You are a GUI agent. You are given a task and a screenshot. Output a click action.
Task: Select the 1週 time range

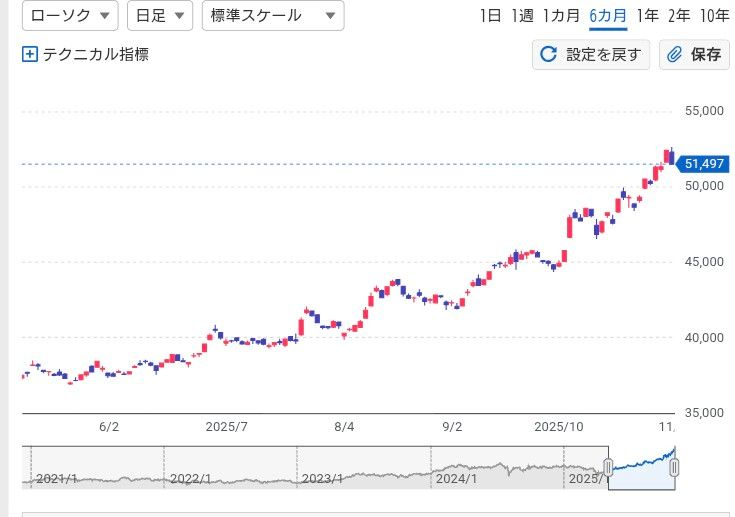point(522,16)
